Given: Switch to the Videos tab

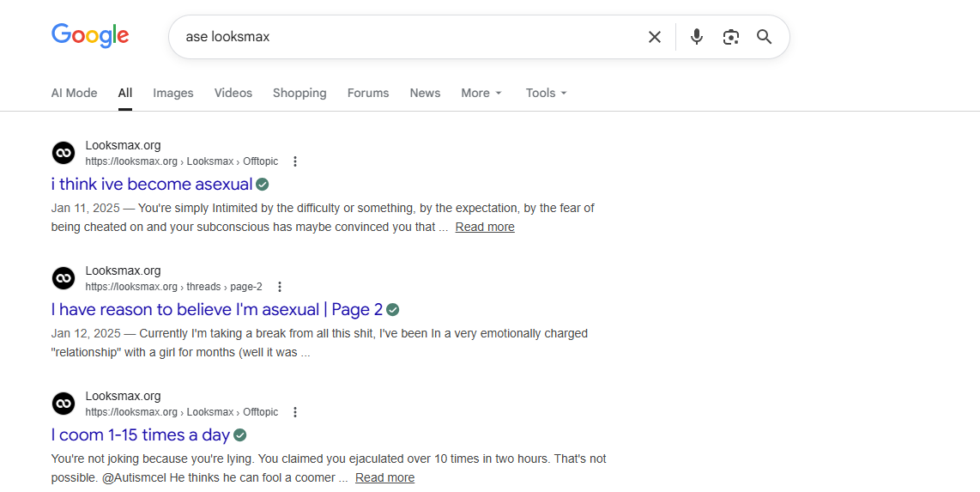Looking at the screenshot, I should coord(233,93).
